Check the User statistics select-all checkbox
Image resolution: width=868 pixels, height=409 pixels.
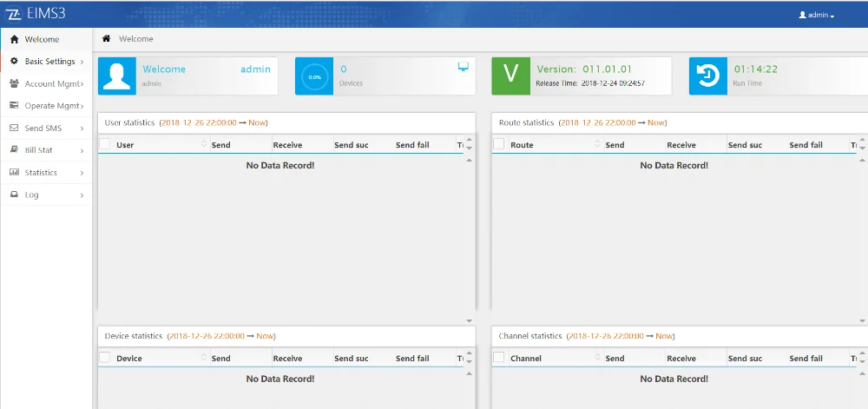[105, 144]
